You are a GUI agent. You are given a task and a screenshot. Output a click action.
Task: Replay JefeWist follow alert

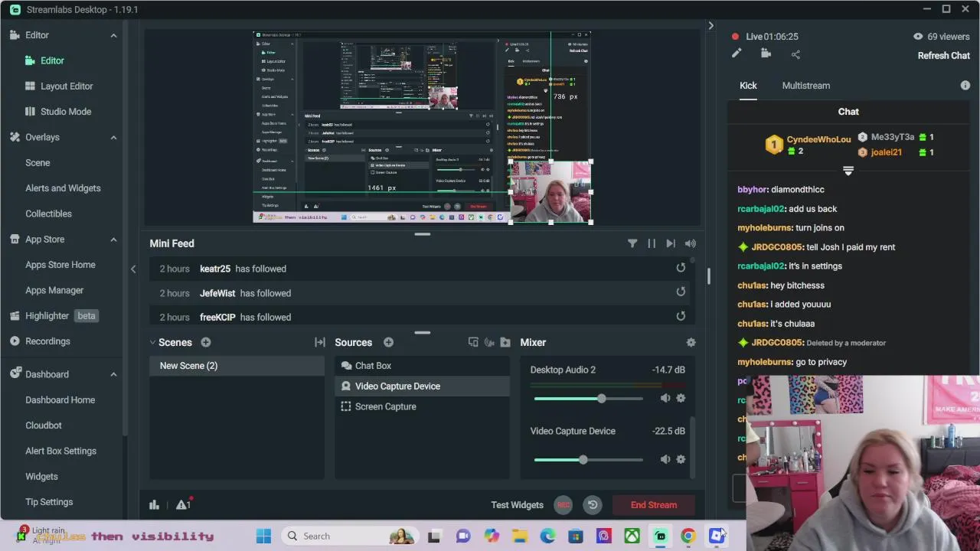click(x=681, y=292)
